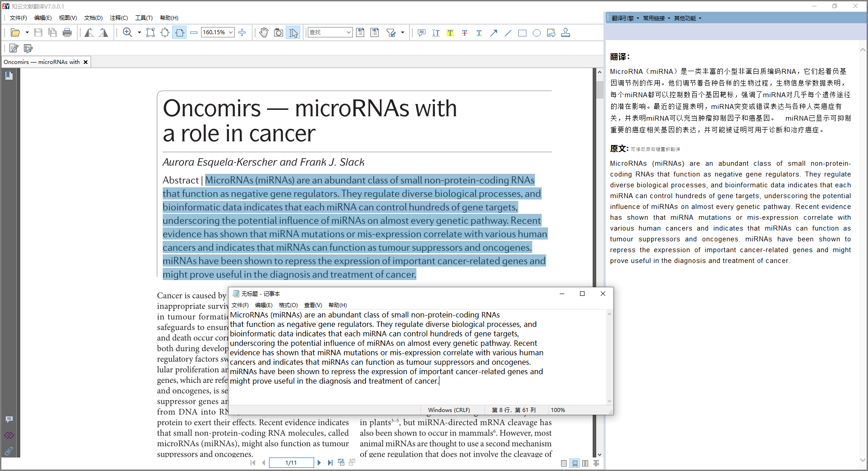
Task: Rotate page counterclockwise
Action: tap(89, 32)
